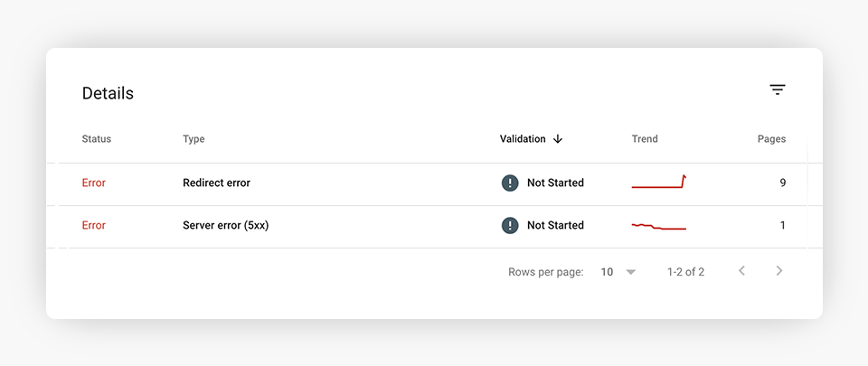Go to the next page arrow

(x=779, y=271)
